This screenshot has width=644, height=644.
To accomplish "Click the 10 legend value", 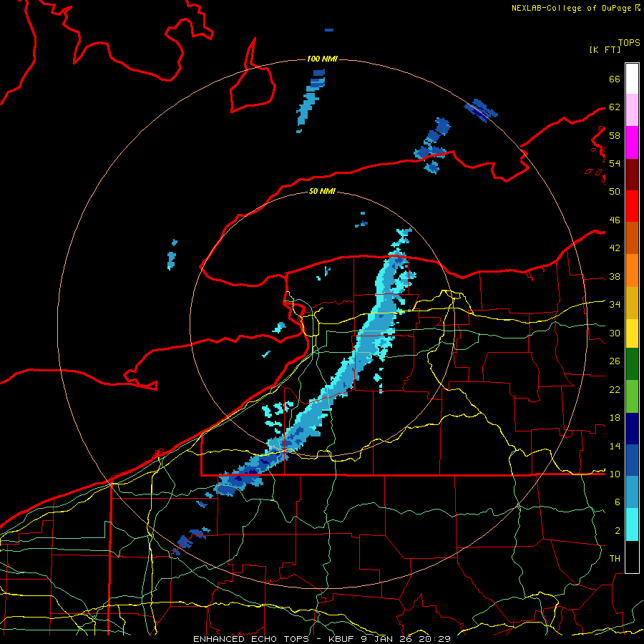I will tap(615, 474).
